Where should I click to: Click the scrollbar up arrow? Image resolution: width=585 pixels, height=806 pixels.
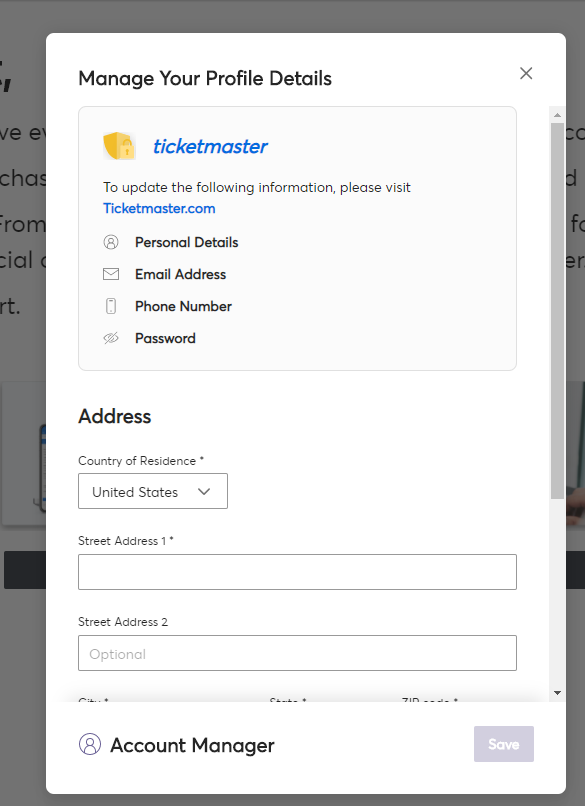[x=557, y=115]
